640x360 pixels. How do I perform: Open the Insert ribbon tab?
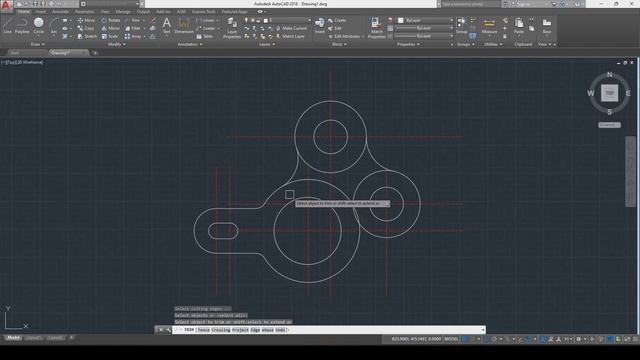tap(41, 12)
